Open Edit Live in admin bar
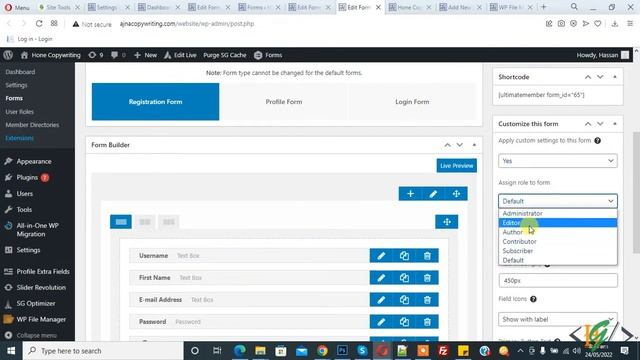The width and height of the screenshot is (640, 360). coord(180,55)
